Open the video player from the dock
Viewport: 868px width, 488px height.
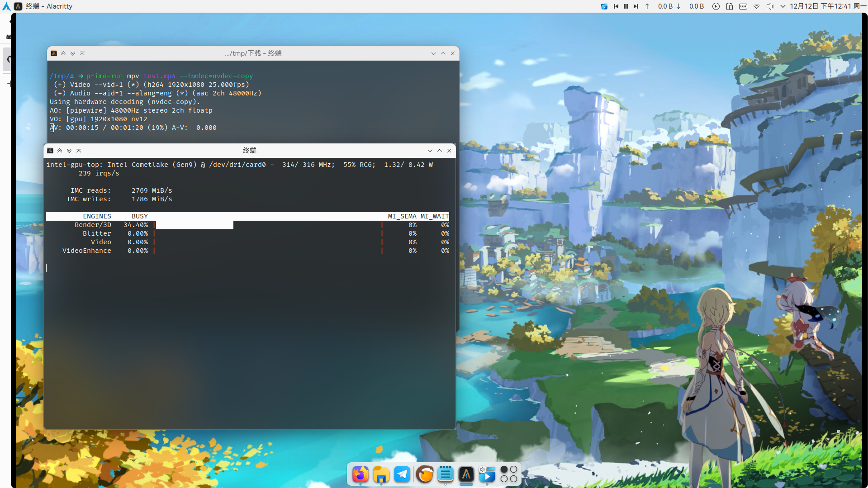pos(487,474)
